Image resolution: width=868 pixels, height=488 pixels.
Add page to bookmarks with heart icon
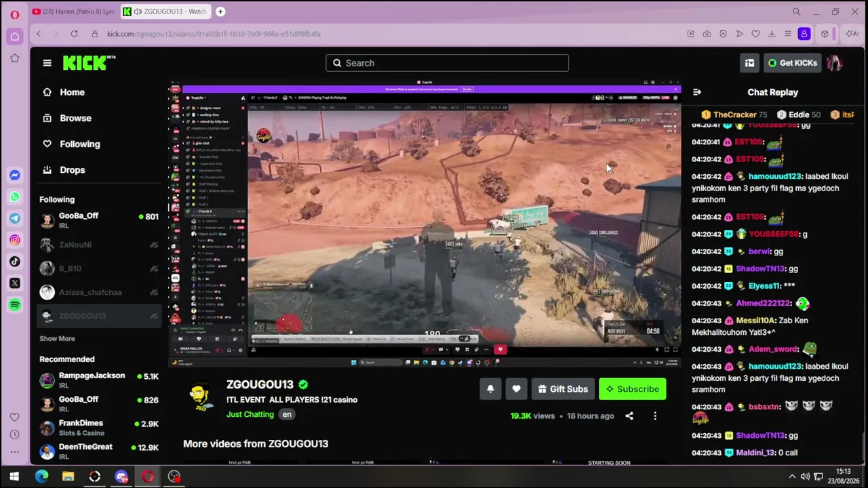(755, 34)
